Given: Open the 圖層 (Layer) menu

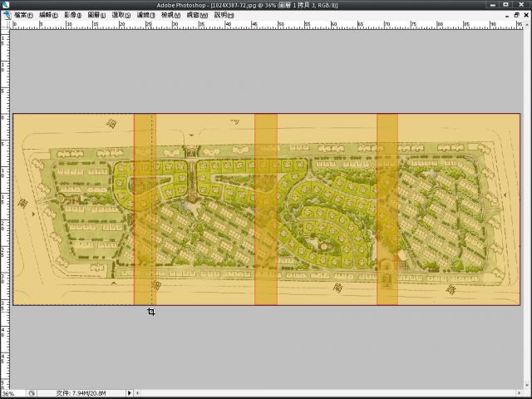Looking at the screenshot, I should pos(97,15).
